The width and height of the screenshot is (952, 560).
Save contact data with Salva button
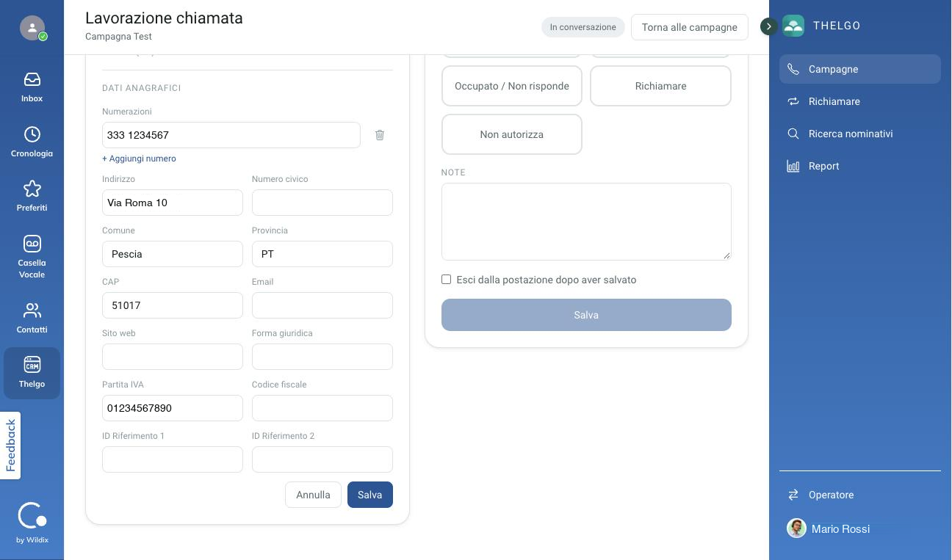pyautogui.click(x=370, y=495)
